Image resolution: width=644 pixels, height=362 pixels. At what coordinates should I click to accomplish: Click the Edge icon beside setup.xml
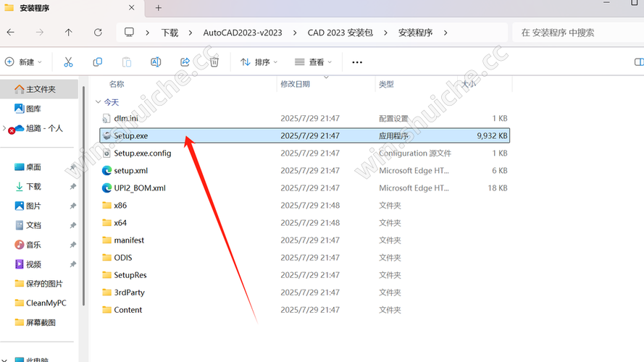point(106,170)
